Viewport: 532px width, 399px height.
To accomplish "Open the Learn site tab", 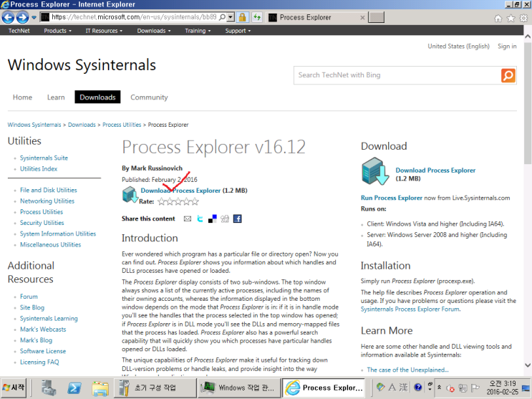I will (56, 97).
